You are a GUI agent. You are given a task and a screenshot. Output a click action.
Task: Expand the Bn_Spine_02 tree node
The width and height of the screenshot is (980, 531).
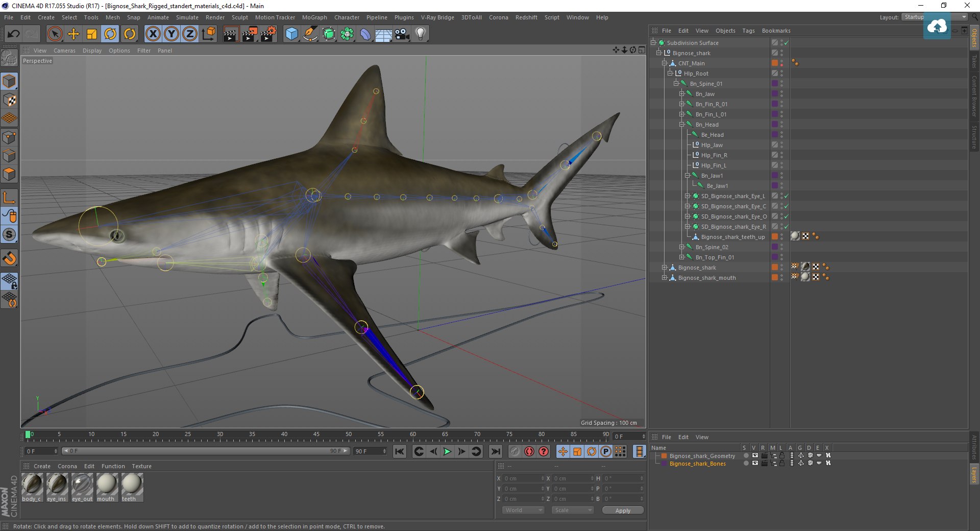click(x=682, y=247)
